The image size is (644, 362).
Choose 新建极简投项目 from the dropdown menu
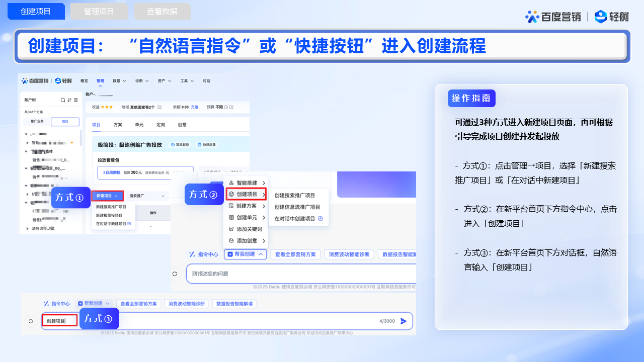point(109,215)
